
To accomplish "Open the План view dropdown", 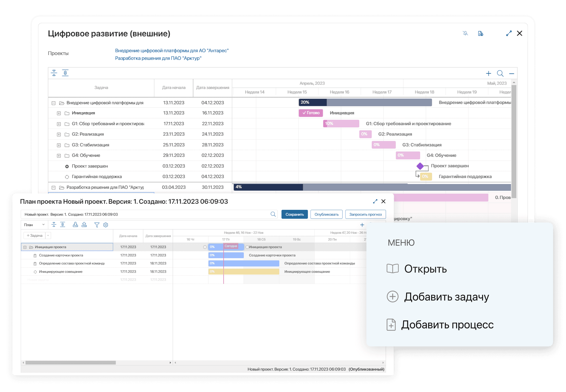I will pyautogui.click(x=34, y=225).
